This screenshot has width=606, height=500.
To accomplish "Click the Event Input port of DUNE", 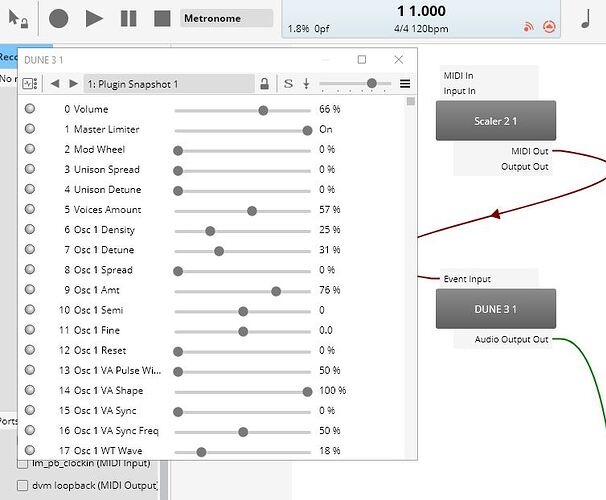I will tap(467, 279).
